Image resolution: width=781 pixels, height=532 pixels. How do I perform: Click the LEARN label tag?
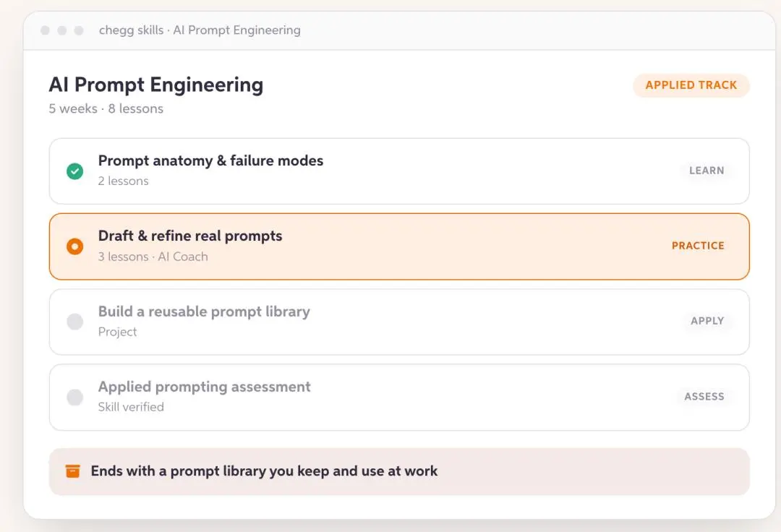pyautogui.click(x=707, y=171)
